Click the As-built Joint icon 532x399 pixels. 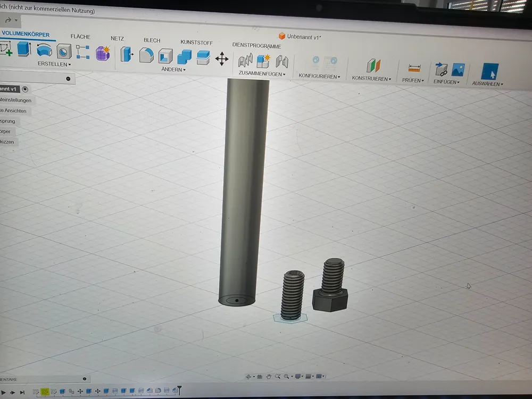point(282,62)
